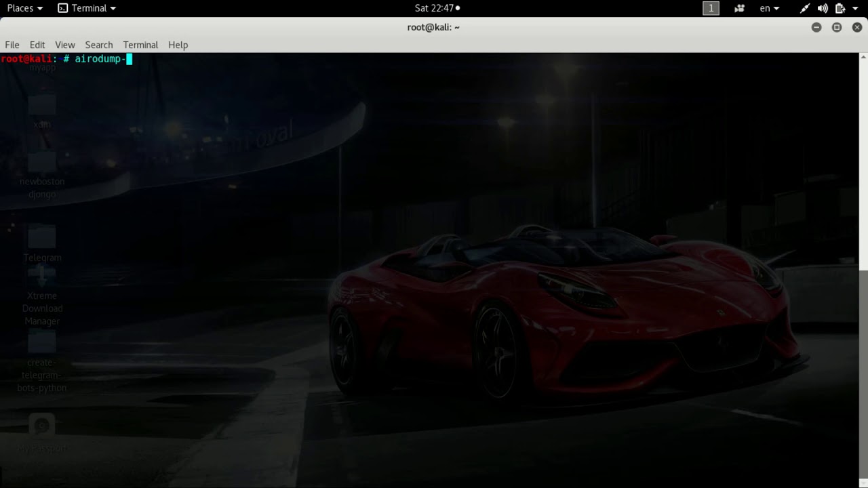Click the battery charging icon
This screenshot has width=868, height=488.
point(840,8)
